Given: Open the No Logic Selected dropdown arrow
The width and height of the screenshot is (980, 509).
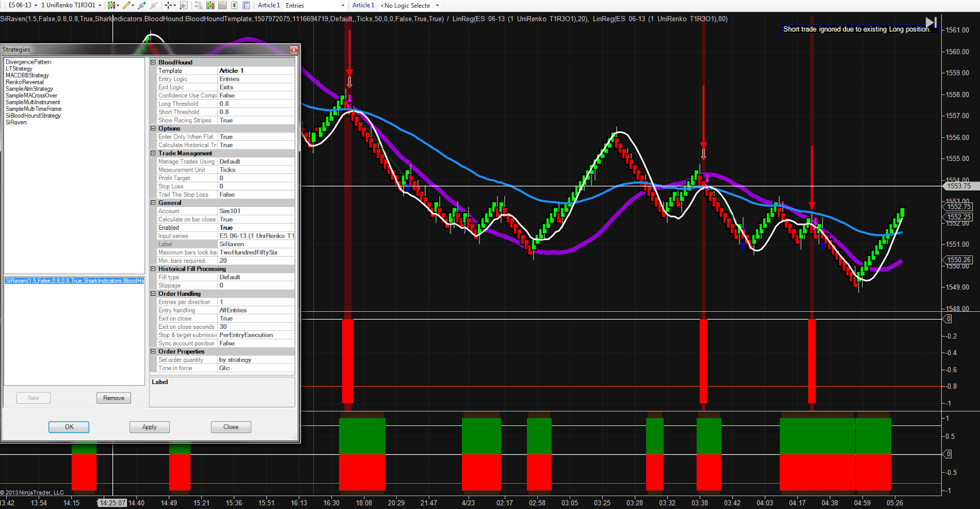Looking at the screenshot, I should click(x=437, y=6).
